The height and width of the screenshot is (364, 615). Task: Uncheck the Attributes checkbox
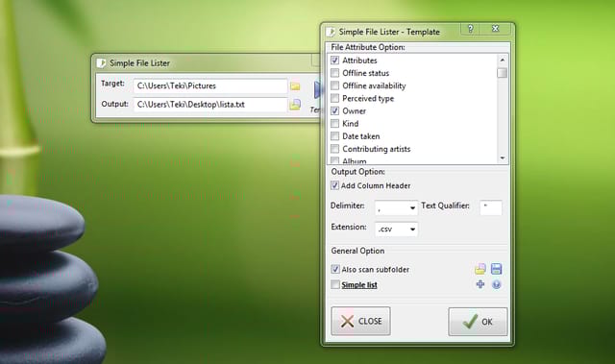(334, 61)
